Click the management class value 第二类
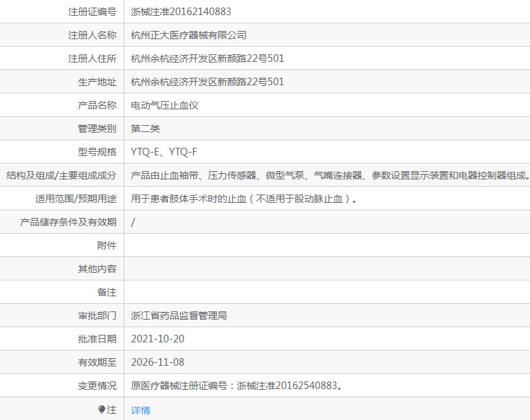Viewport: 530px width, 420px height. pyautogui.click(x=145, y=129)
